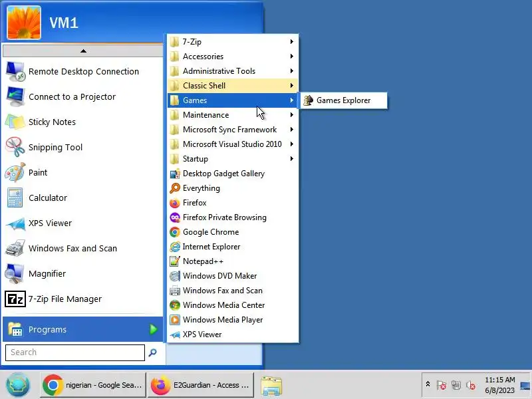Click the Connect to a Projector icon
The height and width of the screenshot is (399, 532).
pyautogui.click(x=15, y=96)
